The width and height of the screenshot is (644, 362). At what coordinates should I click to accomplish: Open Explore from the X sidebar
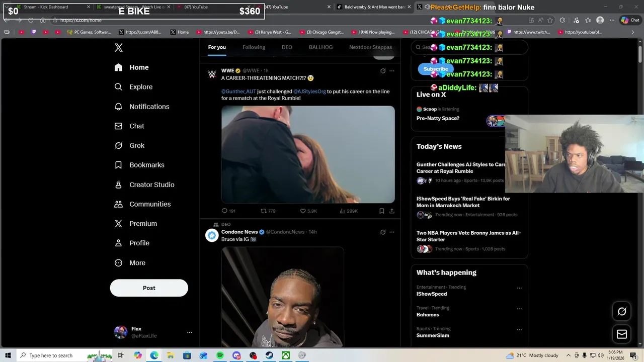click(133, 87)
